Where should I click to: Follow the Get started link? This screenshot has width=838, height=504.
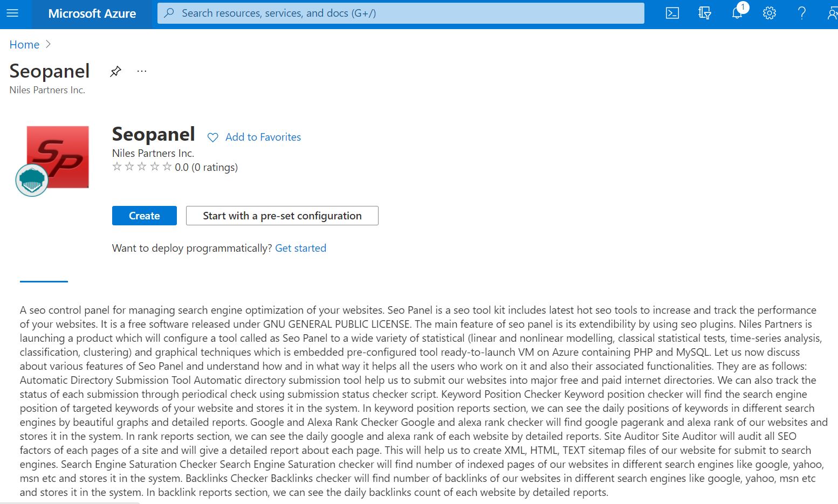[x=300, y=248]
